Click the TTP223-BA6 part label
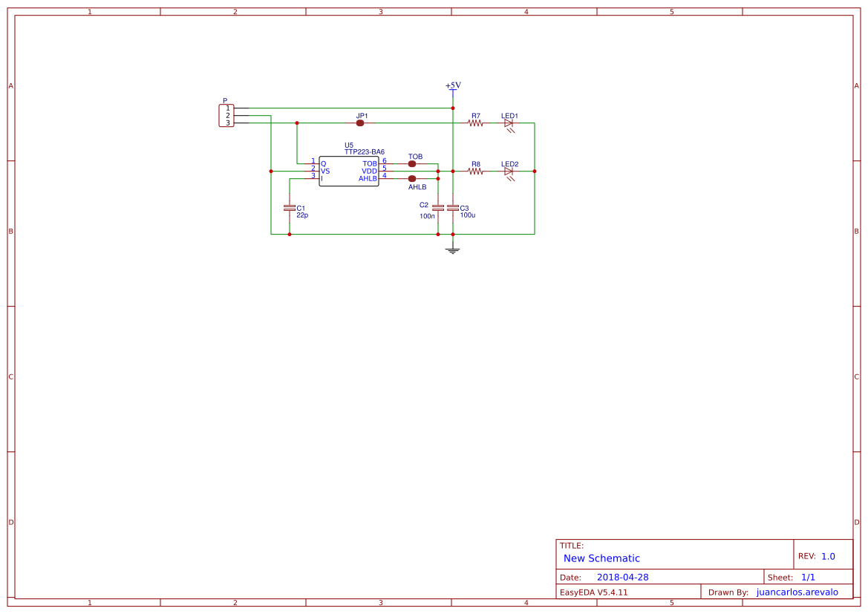 pyautogui.click(x=365, y=151)
